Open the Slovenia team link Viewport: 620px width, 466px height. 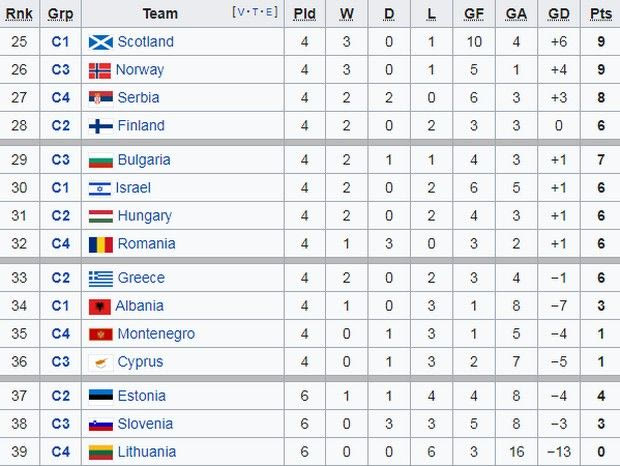(x=145, y=424)
